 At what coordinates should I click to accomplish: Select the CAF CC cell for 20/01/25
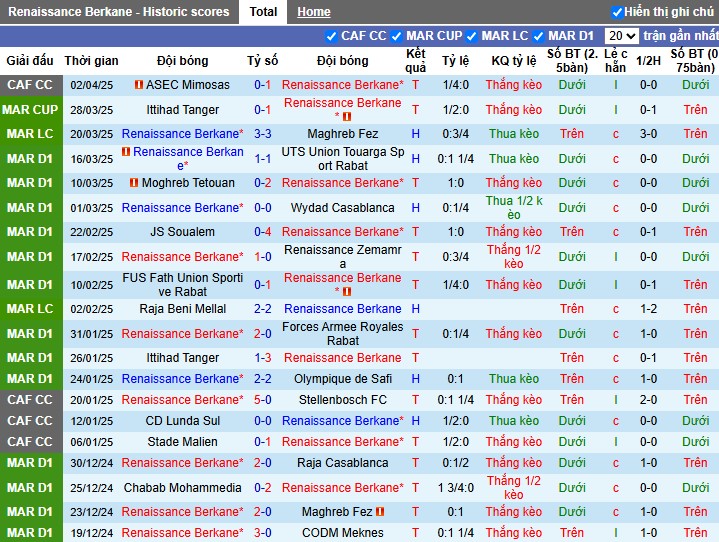coord(30,400)
